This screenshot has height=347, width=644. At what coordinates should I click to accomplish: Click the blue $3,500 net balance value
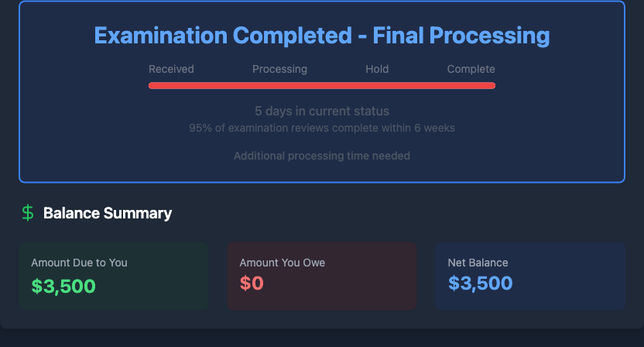click(x=480, y=283)
